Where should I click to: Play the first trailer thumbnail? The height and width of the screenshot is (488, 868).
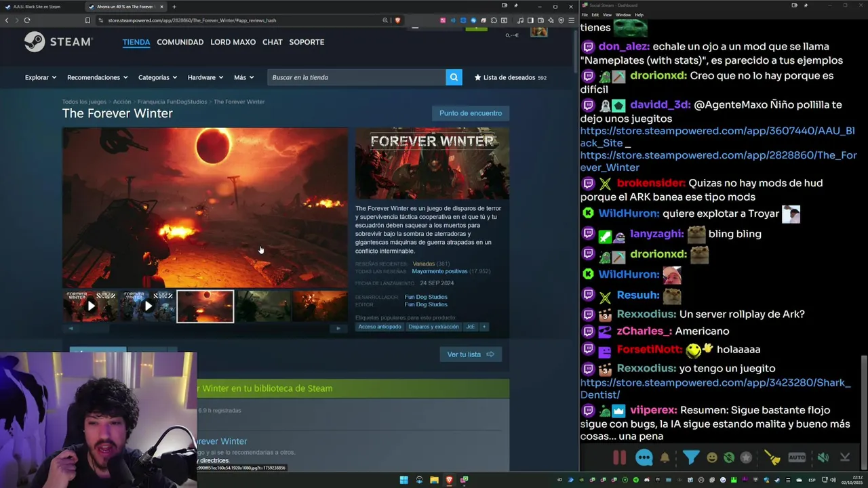click(x=91, y=306)
